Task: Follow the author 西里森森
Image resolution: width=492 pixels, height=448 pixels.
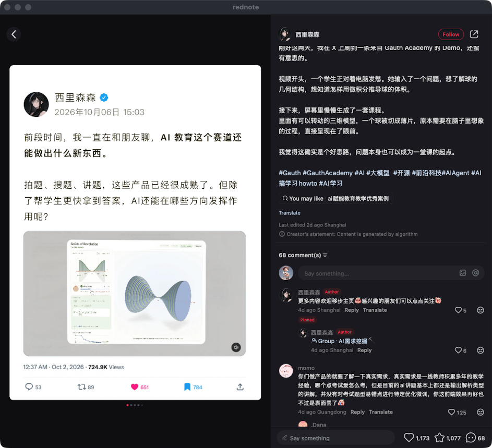Action: 451,34
